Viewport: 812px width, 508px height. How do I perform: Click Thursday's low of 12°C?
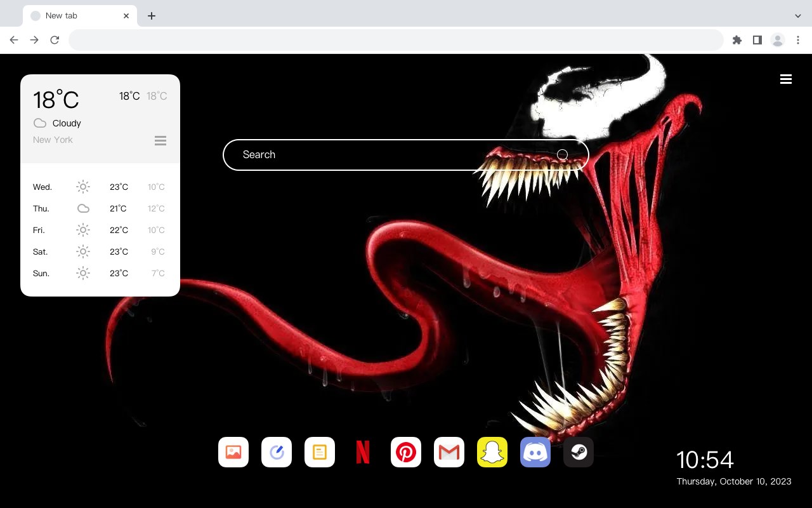[156, 208]
